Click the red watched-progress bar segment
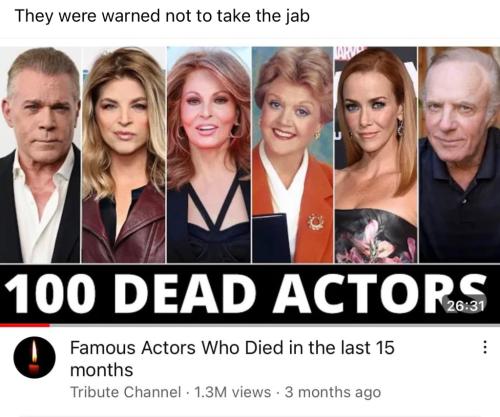 (x=25, y=325)
